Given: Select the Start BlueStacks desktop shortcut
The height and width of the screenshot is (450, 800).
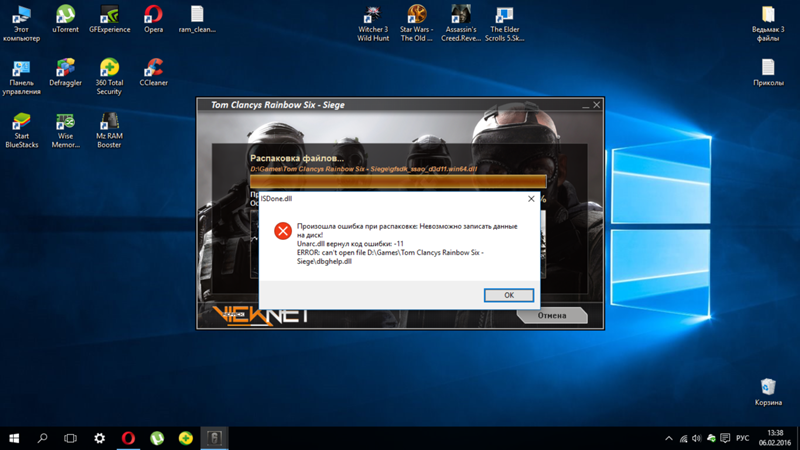Looking at the screenshot, I should coord(21,131).
